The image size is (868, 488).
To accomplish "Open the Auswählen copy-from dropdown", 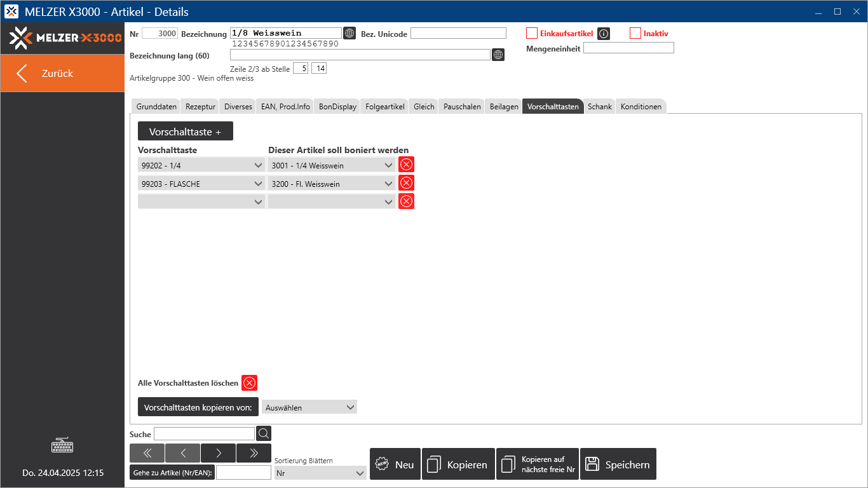I will (x=309, y=407).
